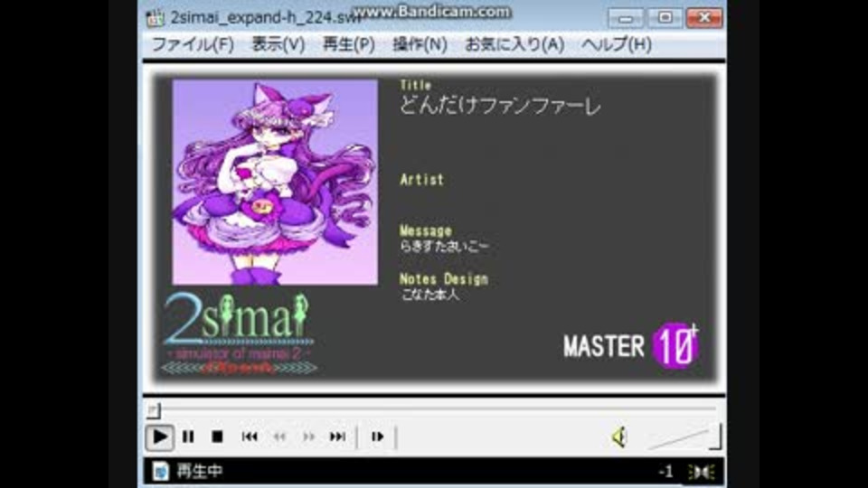Advance one frame with the step button
The image size is (868, 488).
(x=378, y=437)
